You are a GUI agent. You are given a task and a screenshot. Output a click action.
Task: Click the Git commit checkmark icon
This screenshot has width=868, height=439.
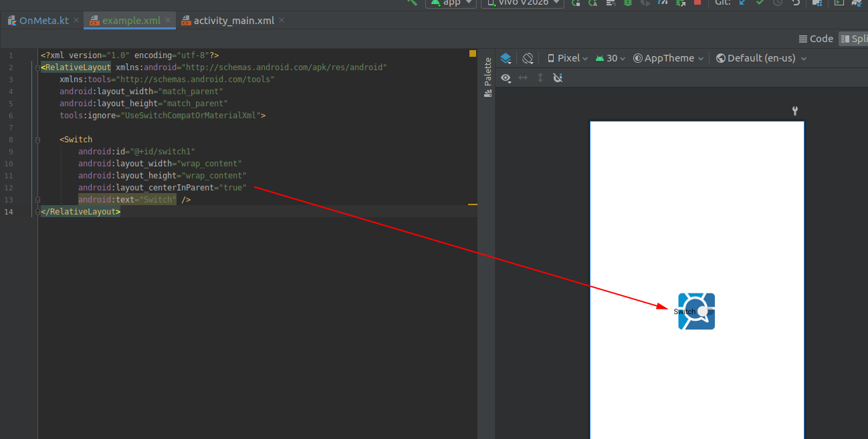tap(760, 3)
